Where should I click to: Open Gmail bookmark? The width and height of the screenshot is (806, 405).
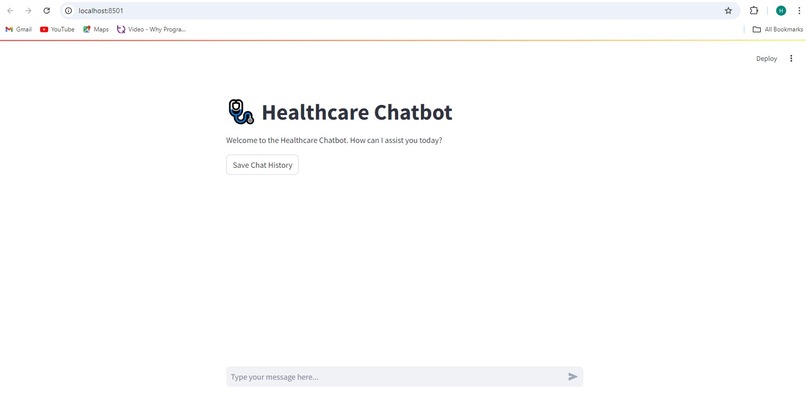(x=19, y=29)
